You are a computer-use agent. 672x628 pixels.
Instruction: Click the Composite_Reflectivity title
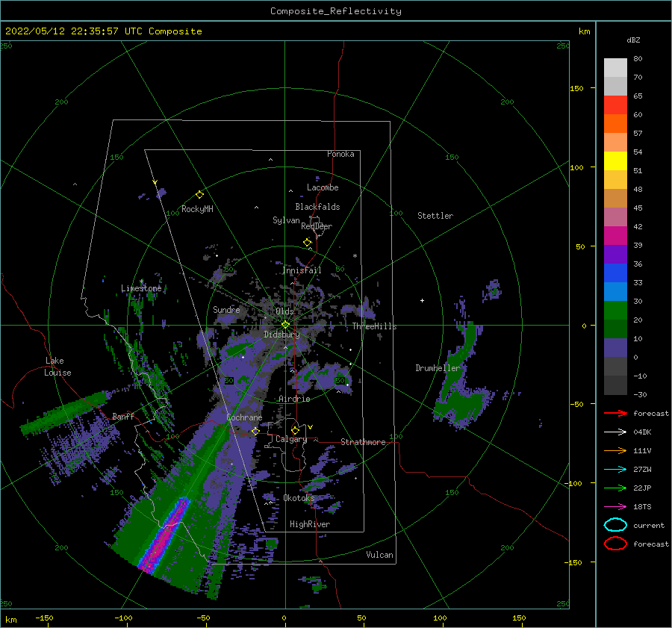[336, 11]
